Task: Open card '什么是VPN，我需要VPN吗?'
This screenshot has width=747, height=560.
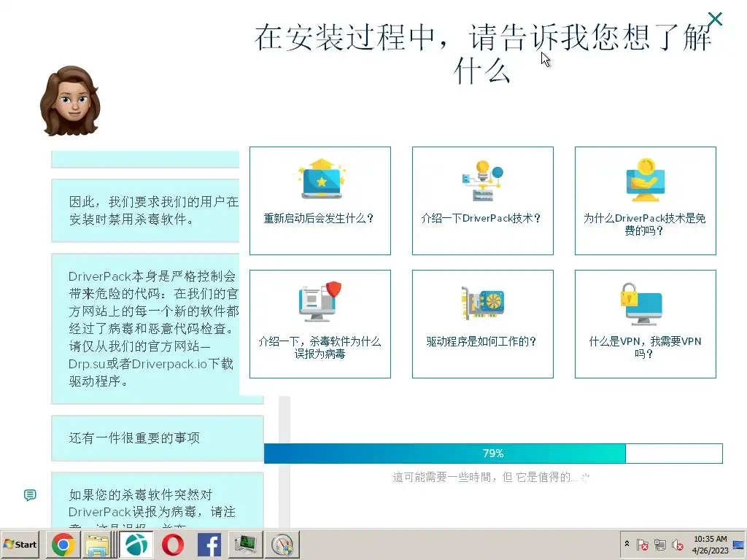Action: (x=646, y=324)
